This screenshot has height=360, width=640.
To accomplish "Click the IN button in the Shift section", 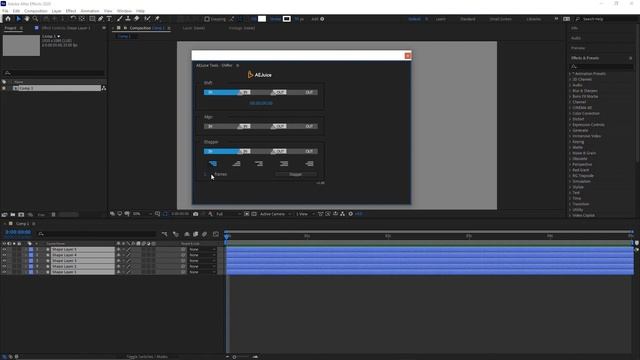I will [210, 92].
